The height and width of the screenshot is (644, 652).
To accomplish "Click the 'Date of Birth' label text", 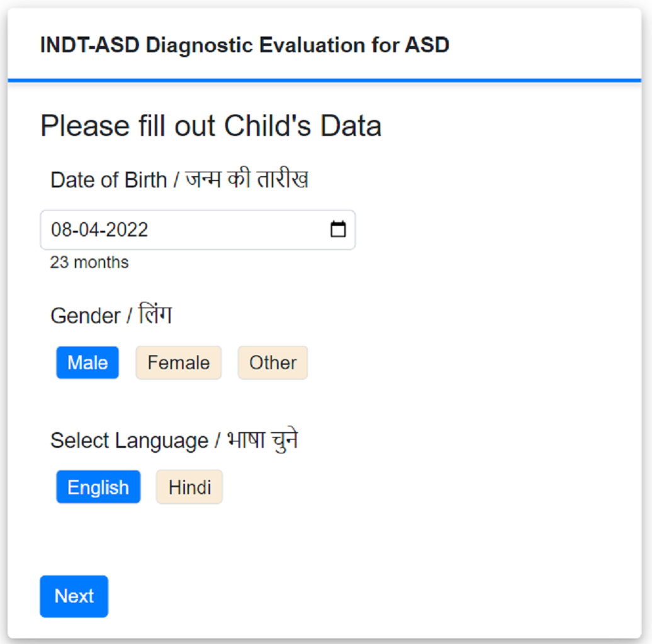I will click(x=108, y=180).
